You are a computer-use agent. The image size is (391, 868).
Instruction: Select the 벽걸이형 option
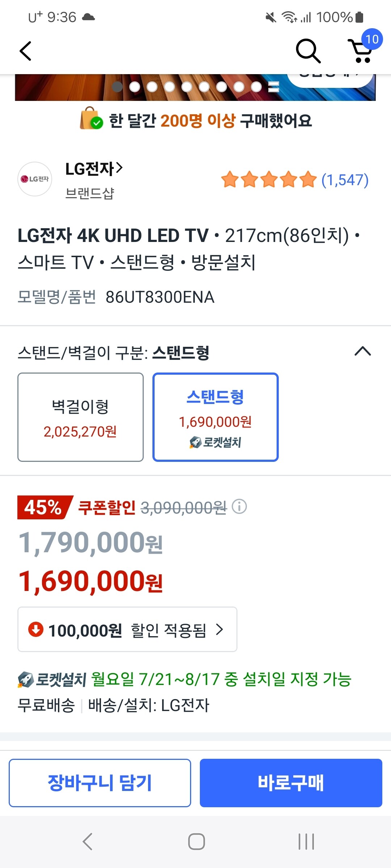click(80, 417)
